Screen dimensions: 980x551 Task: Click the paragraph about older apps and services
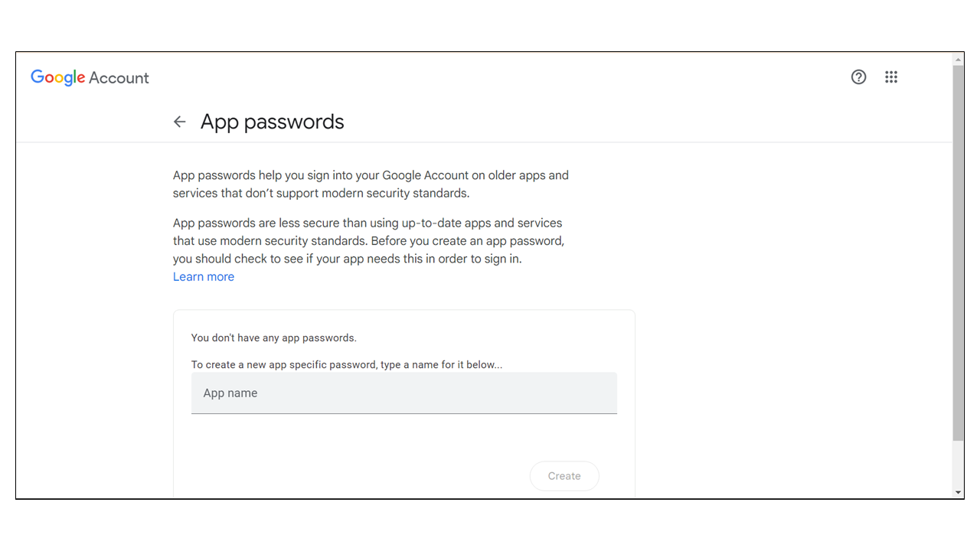(371, 184)
